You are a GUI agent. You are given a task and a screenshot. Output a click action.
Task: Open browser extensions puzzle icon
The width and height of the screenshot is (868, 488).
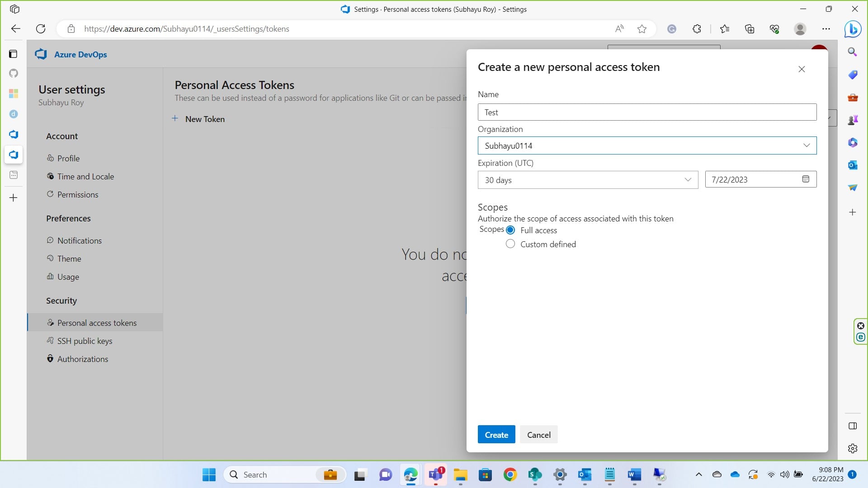coord(697,29)
